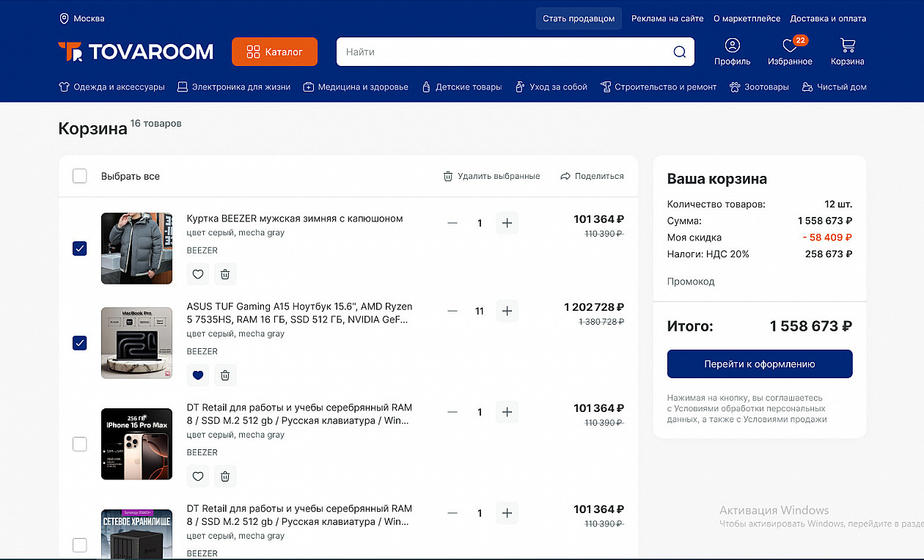924x560 pixels.
Task: Increase quantity of iPhone 16 Pro Max item
Action: (x=507, y=412)
